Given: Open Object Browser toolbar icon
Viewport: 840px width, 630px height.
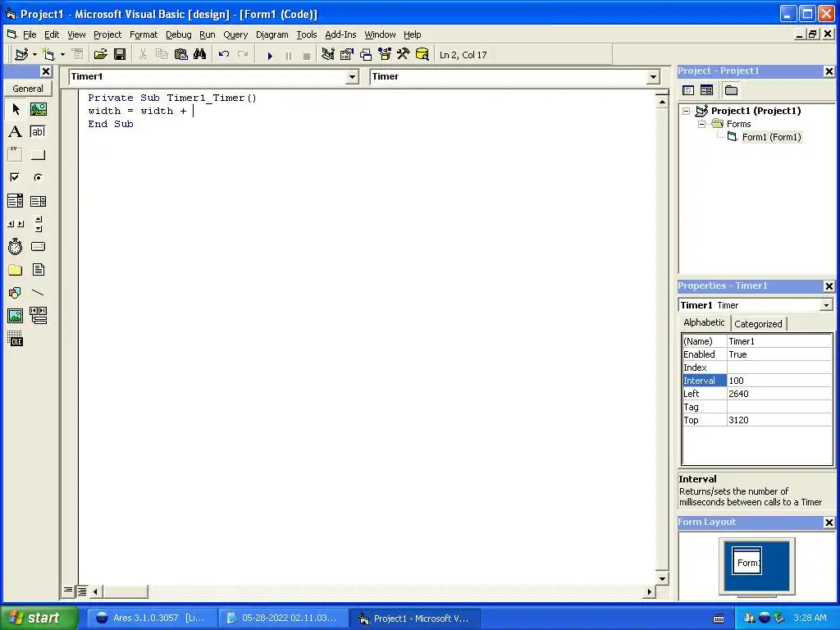Looking at the screenshot, I should (385, 54).
